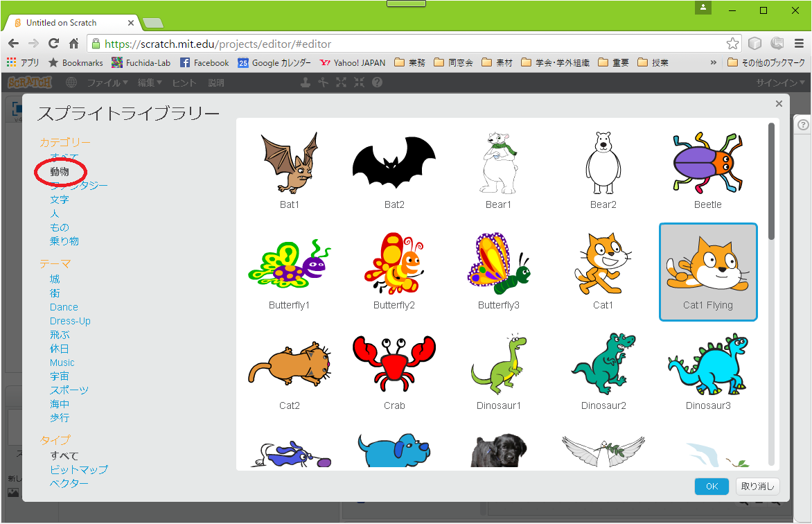Filter sprites by 乗り物 category
812x524 pixels.
click(x=64, y=241)
